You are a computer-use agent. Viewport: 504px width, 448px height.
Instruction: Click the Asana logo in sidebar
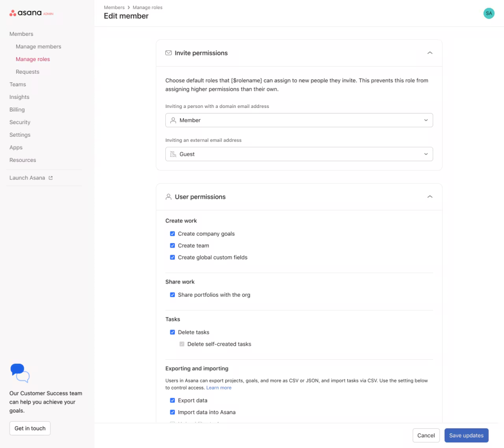25,13
